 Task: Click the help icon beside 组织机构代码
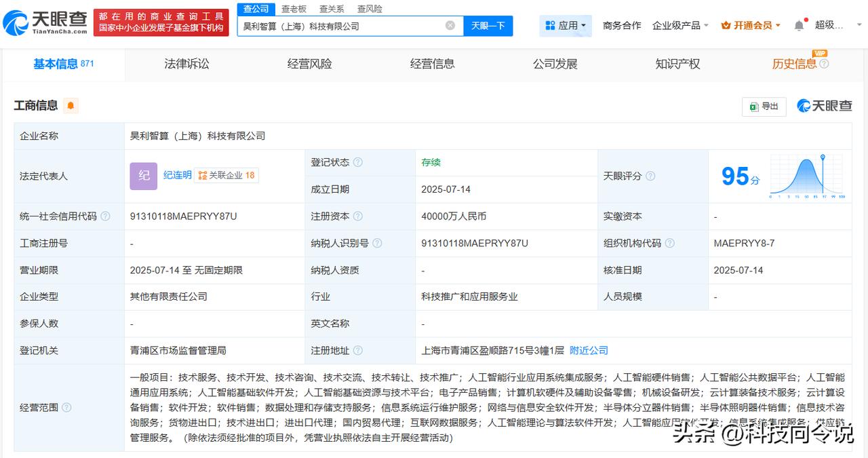click(669, 243)
